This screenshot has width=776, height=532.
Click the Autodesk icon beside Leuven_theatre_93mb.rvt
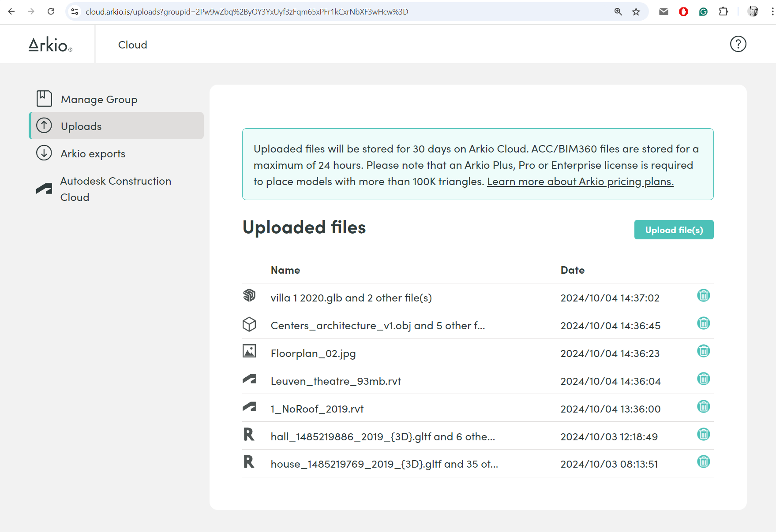click(249, 379)
